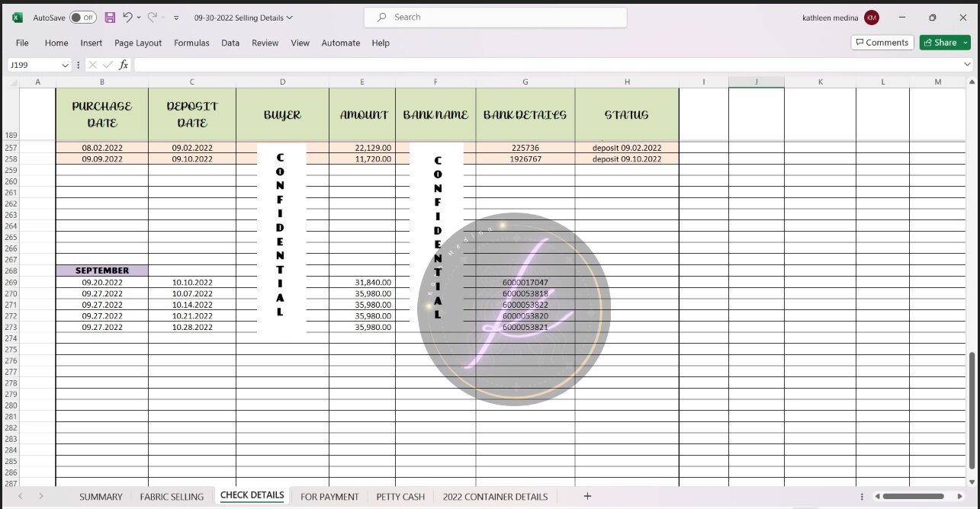980x509 pixels.
Task: Select column E header
Action: 362,82
